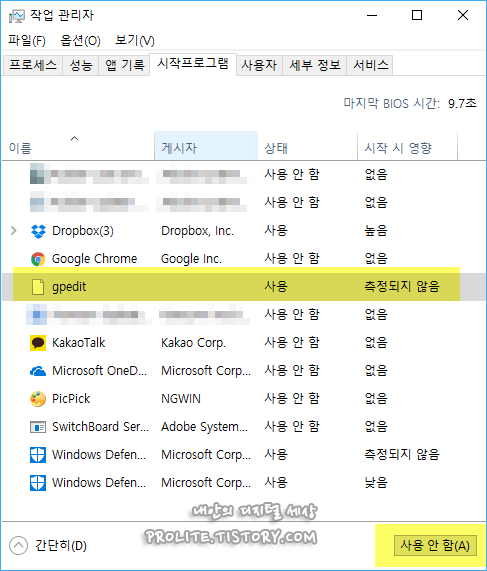Screen dimensions: 487x571
Task: Click the 높음 impact value for Dropbox
Action: 376,231
